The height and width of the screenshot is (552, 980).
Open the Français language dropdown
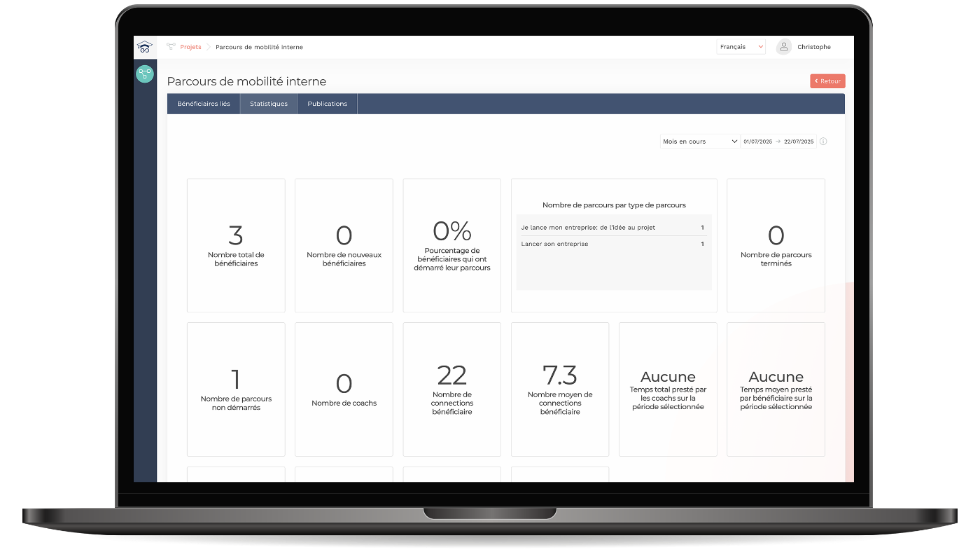click(741, 47)
